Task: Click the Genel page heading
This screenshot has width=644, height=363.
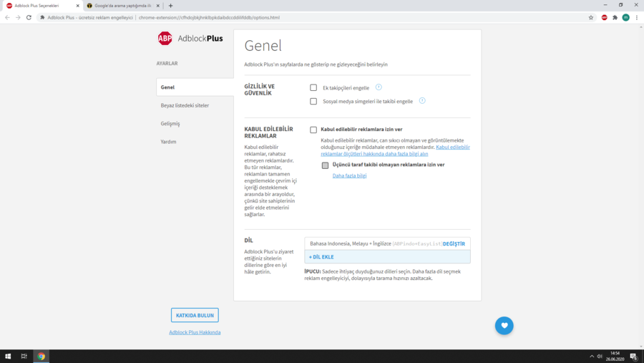Action: tap(263, 46)
